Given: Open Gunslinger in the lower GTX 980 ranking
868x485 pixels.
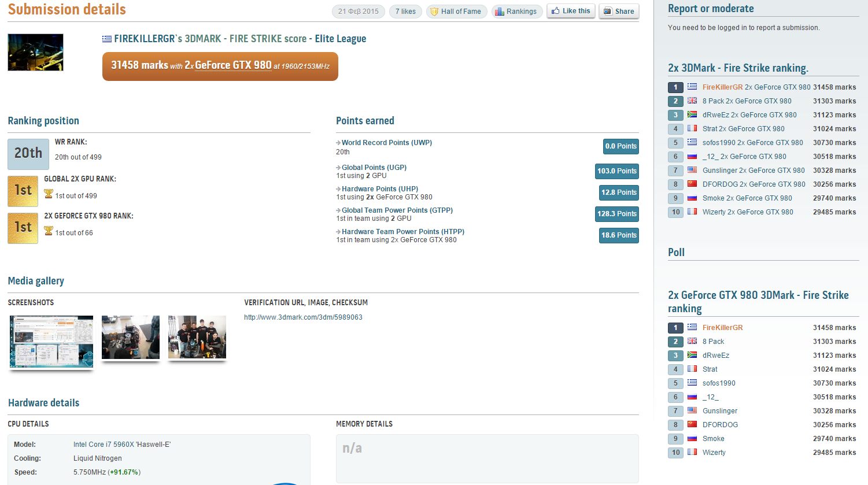Looking at the screenshot, I should tap(720, 411).
